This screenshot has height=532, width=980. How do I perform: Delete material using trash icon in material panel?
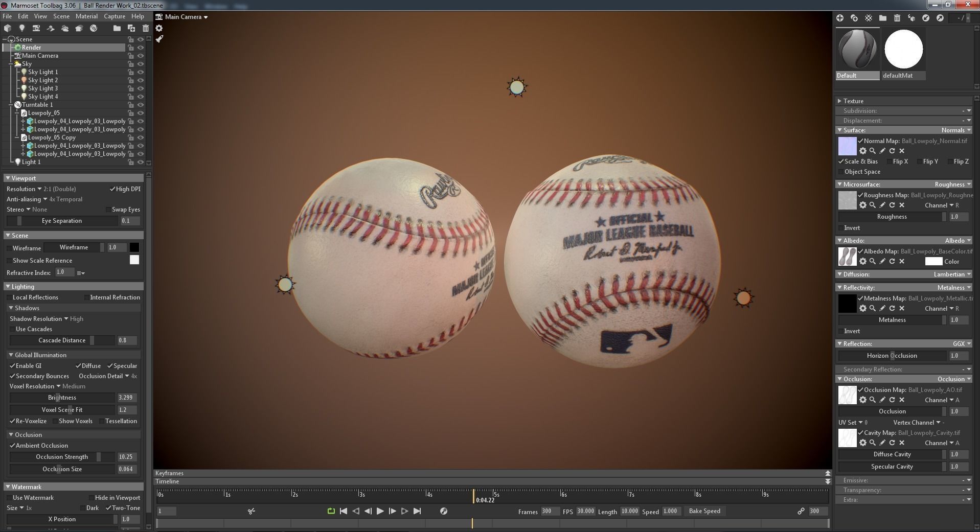tap(897, 18)
